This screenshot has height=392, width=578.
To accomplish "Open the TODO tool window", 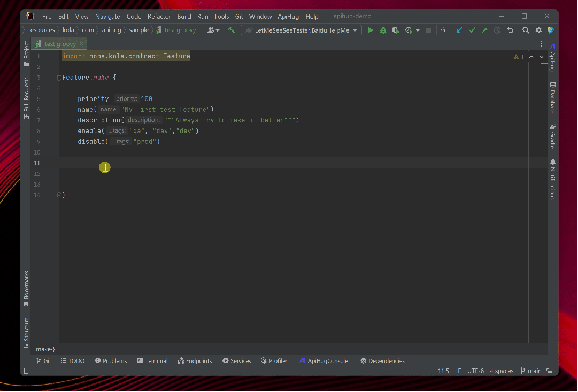I will (x=73, y=360).
